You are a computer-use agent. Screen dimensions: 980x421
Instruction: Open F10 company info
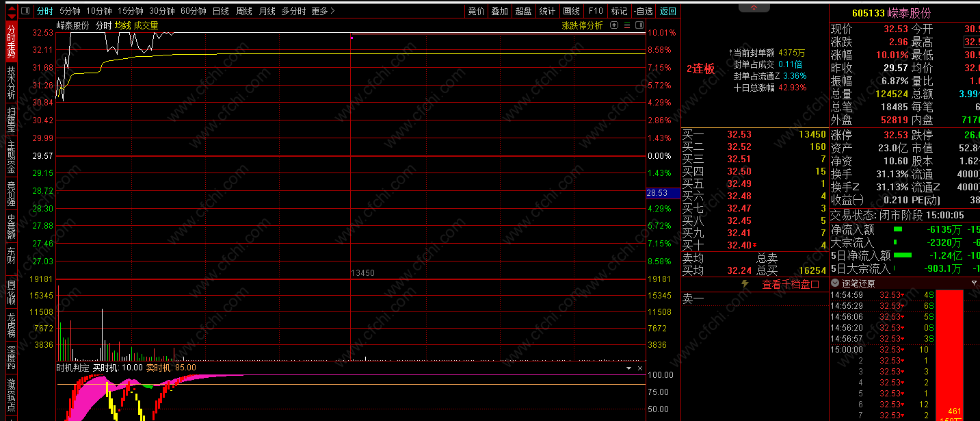coord(596,11)
